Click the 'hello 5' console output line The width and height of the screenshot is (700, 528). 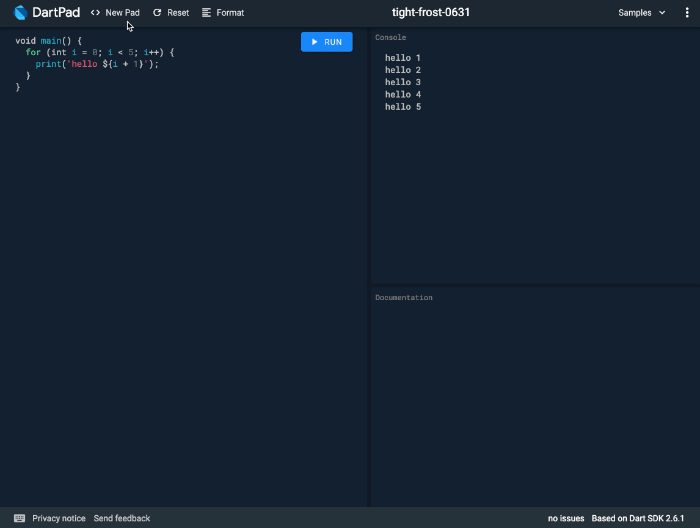pos(403,106)
